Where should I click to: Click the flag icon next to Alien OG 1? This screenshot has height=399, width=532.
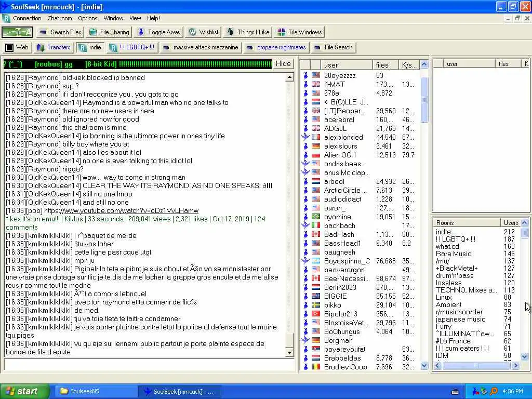(x=316, y=155)
